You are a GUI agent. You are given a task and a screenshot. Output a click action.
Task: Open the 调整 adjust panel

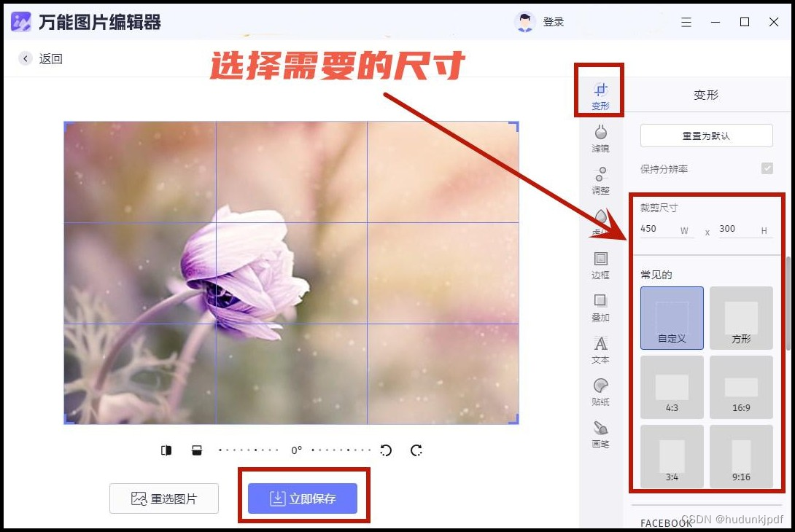(600, 182)
